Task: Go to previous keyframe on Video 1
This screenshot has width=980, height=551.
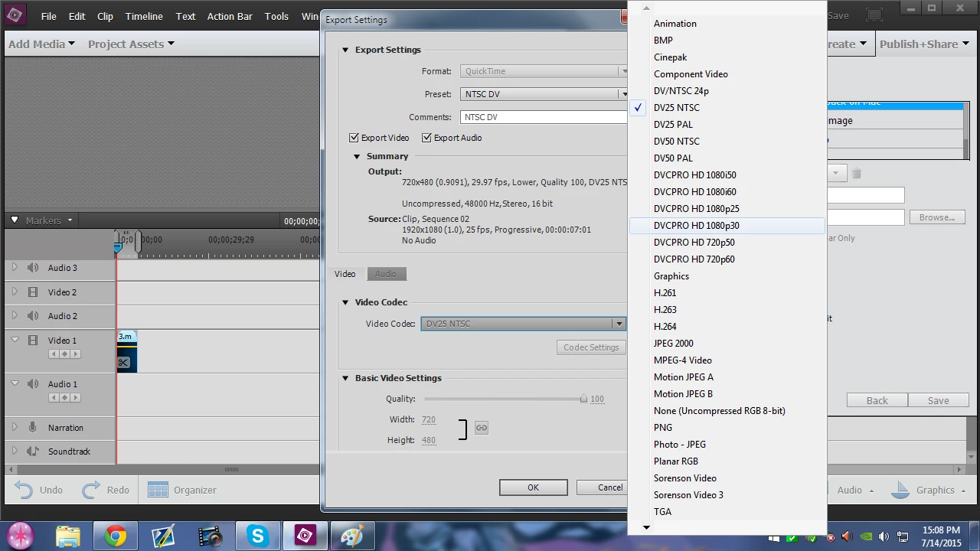Action: tap(54, 354)
